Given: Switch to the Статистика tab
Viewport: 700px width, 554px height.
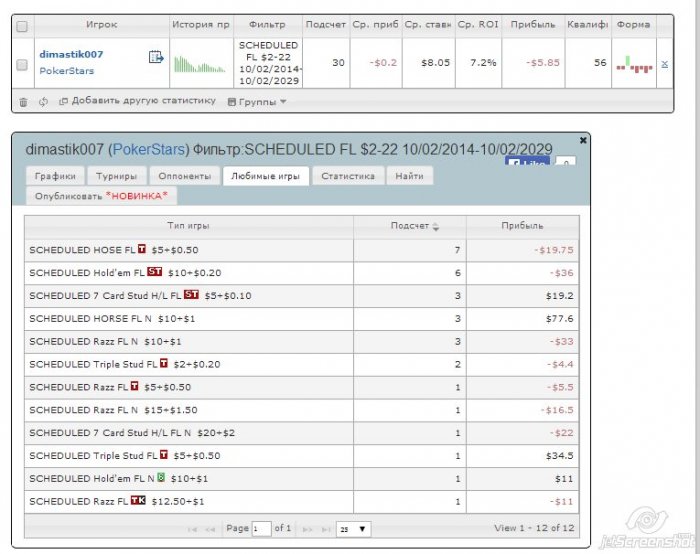Looking at the screenshot, I should click(x=348, y=176).
